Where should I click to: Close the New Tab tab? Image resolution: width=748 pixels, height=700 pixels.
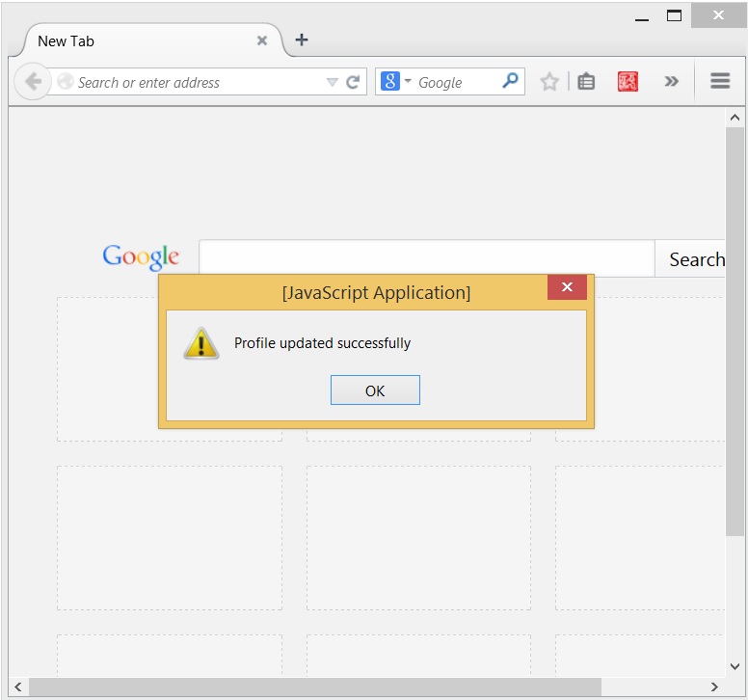pyautogui.click(x=262, y=40)
